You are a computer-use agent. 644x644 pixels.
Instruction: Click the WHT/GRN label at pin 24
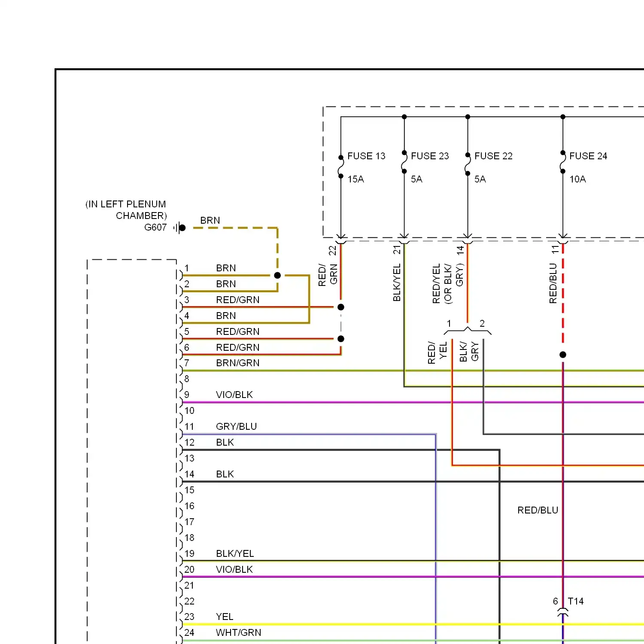[x=238, y=633]
